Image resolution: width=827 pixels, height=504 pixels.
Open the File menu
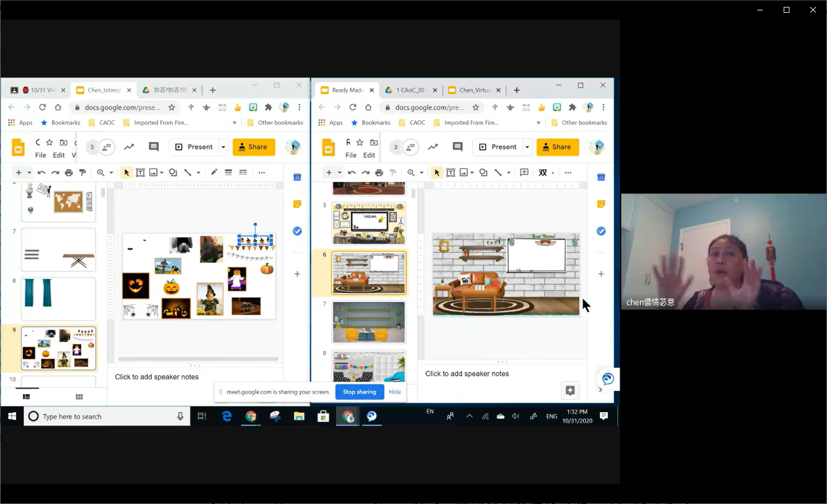click(40, 155)
